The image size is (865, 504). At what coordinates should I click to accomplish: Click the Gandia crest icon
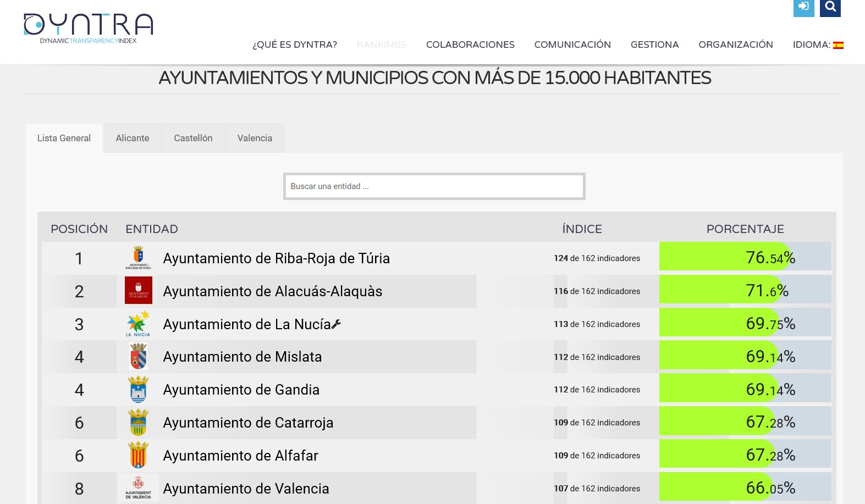coord(138,390)
